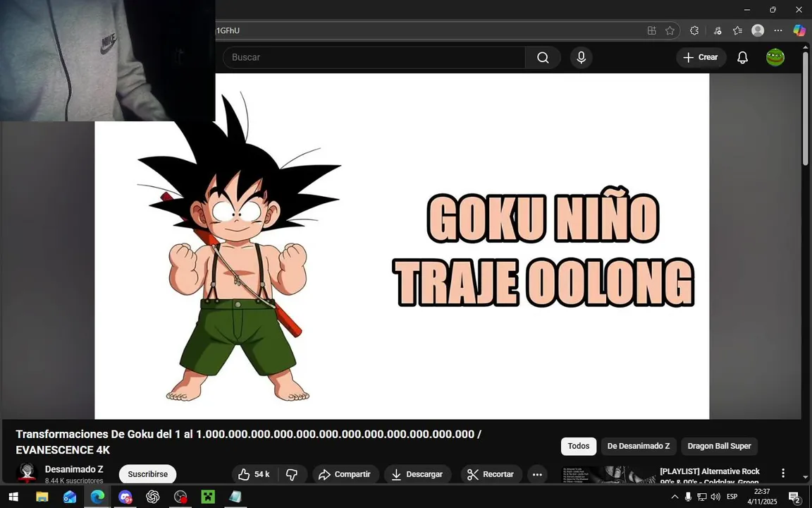Show hidden system tray icons
This screenshot has height=508, width=812.
[675, 497]
